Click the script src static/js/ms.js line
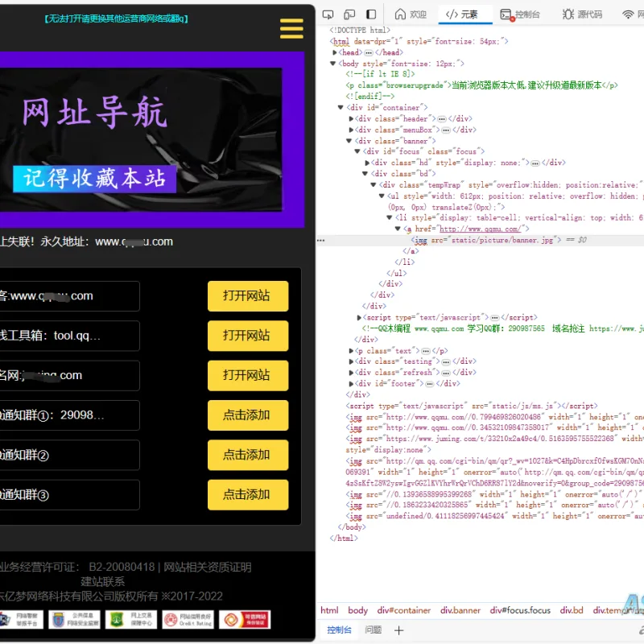Image resolution: width=644 pixels, height=644 pixels. (472, 406)
